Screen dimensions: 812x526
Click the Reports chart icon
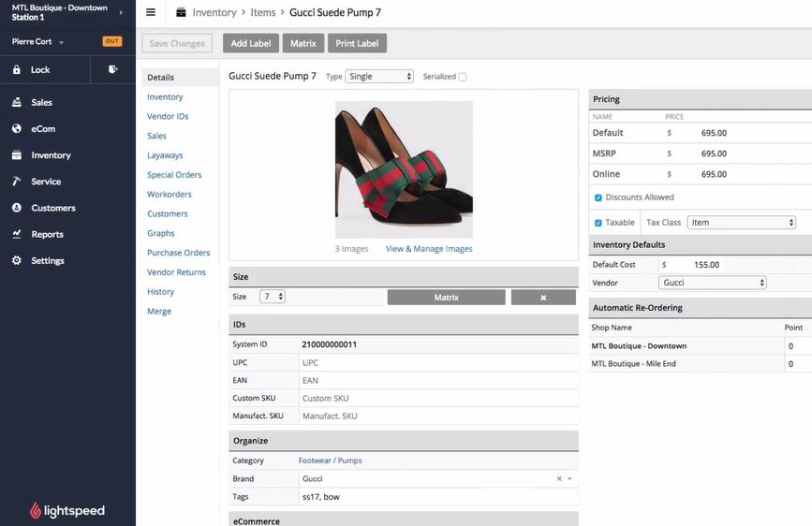(17, 234)
